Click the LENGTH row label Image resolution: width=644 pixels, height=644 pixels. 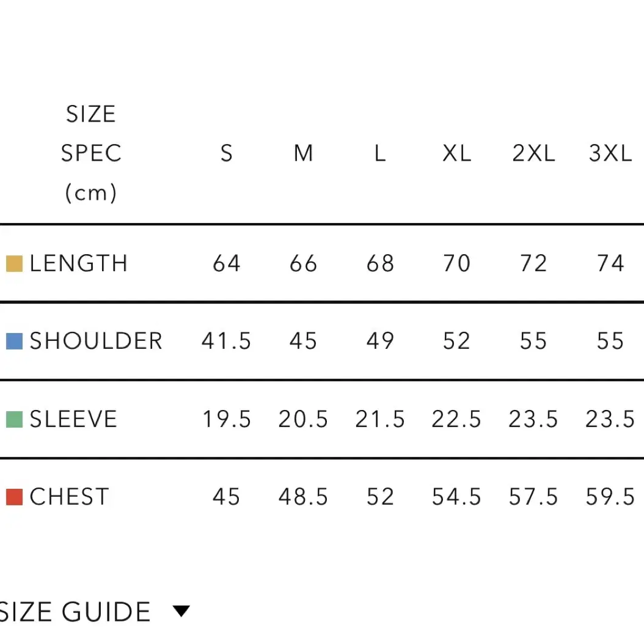pos(78,263)
